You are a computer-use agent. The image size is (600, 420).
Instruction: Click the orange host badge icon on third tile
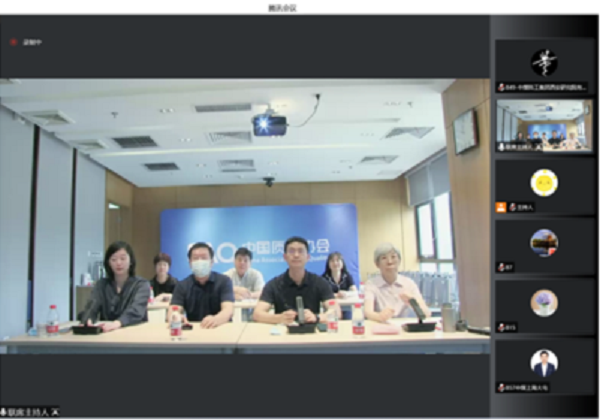point(501,207)
